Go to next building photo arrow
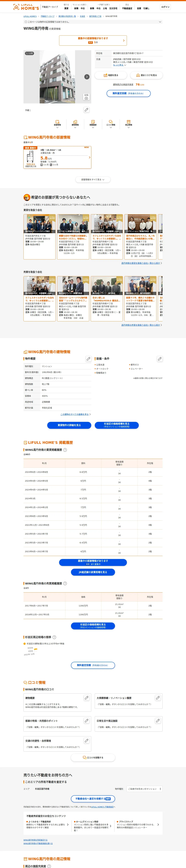This screenshot has width=186, height=868. (x=87, y=77)
